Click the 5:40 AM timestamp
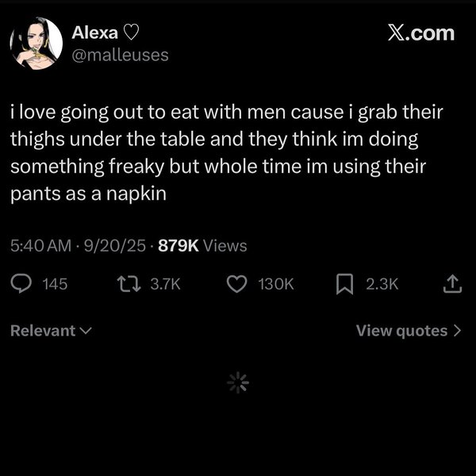This screenshot has width=476, height=476. tap(40, 246)
